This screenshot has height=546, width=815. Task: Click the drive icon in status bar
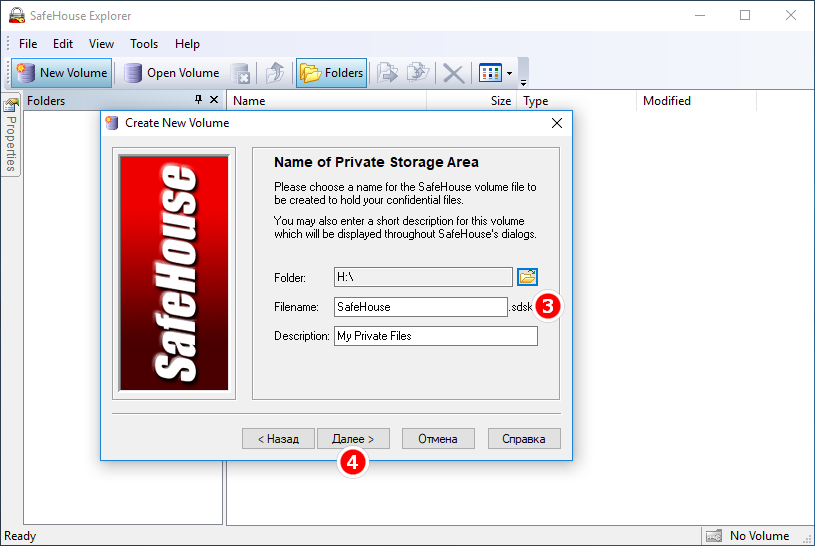(x=714, y=536)
